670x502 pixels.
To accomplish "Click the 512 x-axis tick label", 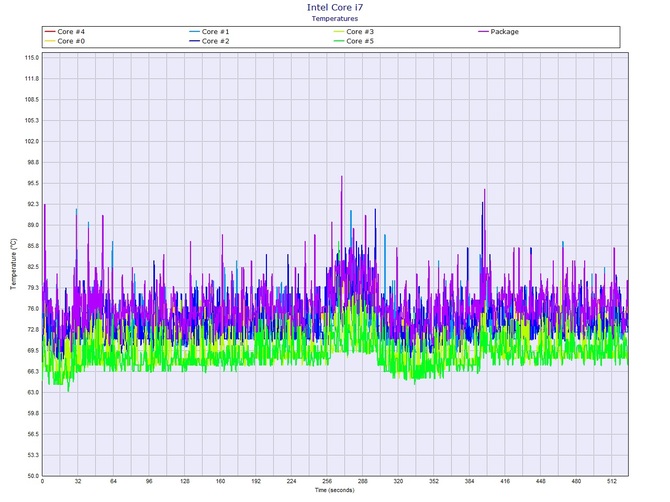I will (612, 481).
